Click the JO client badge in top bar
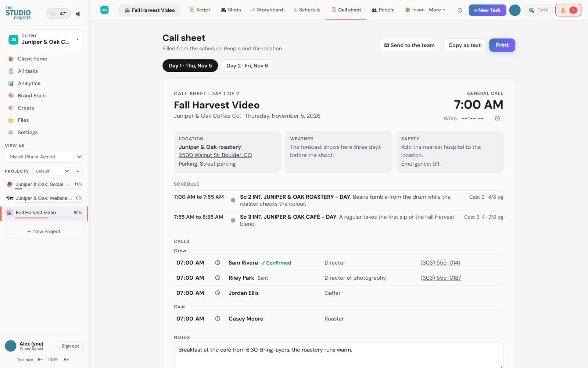The width and height of the screenshot is (588, 368). (x=104, y=10)
